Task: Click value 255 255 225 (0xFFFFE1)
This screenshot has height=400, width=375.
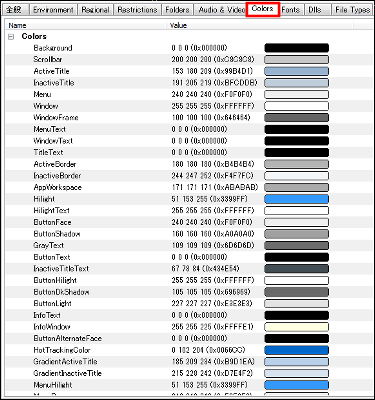Action: [212, 327]
